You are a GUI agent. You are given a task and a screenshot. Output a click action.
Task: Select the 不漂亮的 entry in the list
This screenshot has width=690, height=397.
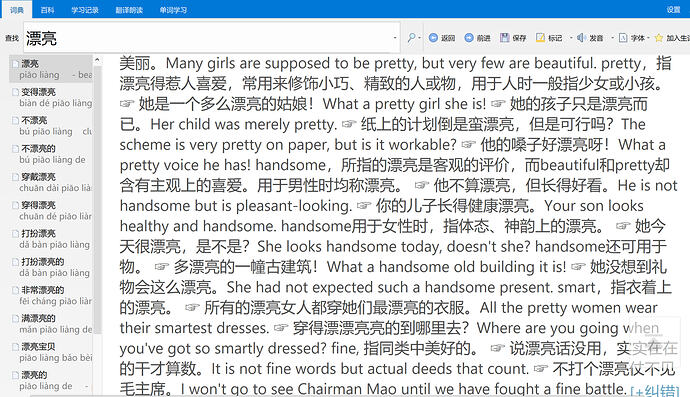click(x=51, y=154)
